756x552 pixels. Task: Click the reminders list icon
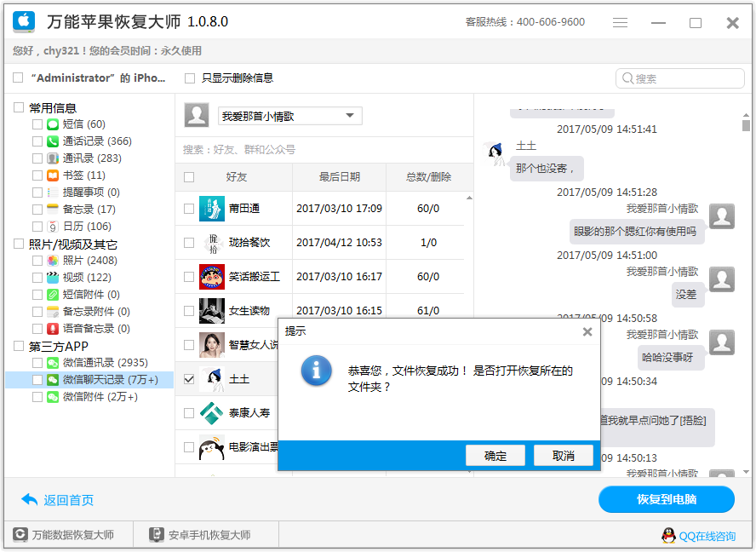pyautogui.click(x=53, y=193)
